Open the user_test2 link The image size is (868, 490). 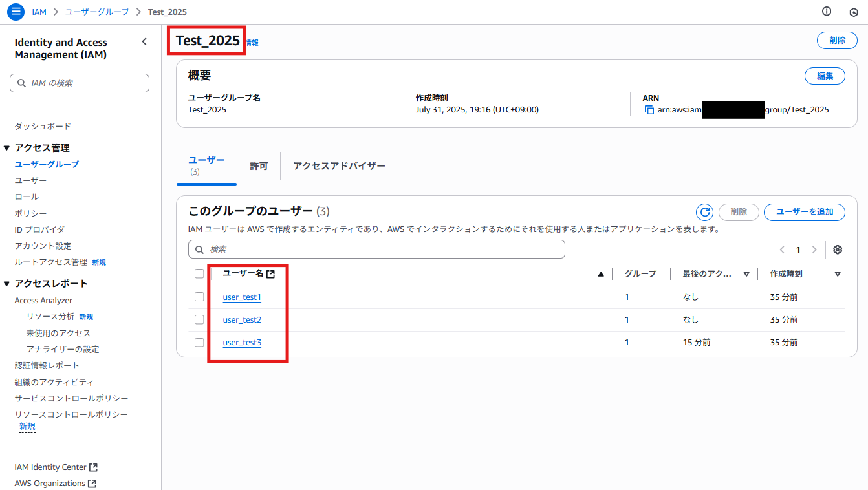tap(242, 320)
